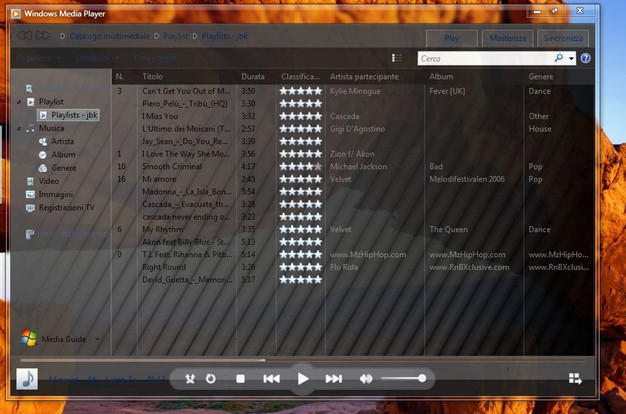Image resolution: width=626 pixels, height=414 pixels.
Task: Open the Organizza menu
Action: pyautogui.click(x=39, y=58)
